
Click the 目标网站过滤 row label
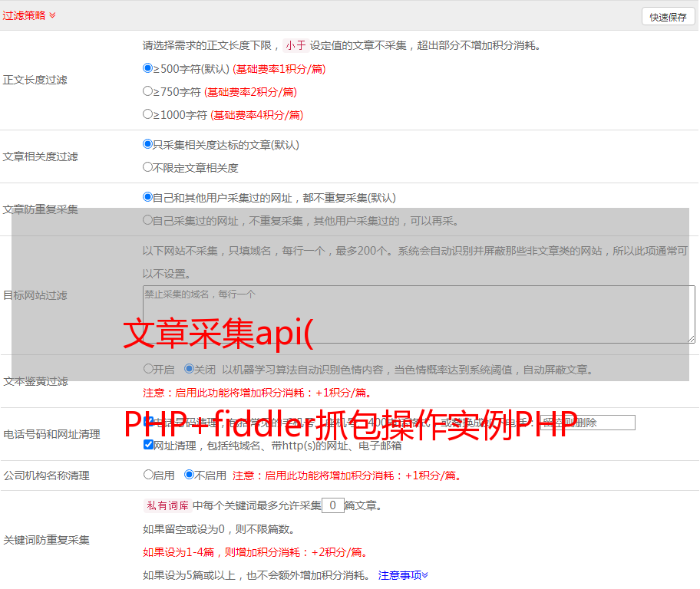(35, 295)
